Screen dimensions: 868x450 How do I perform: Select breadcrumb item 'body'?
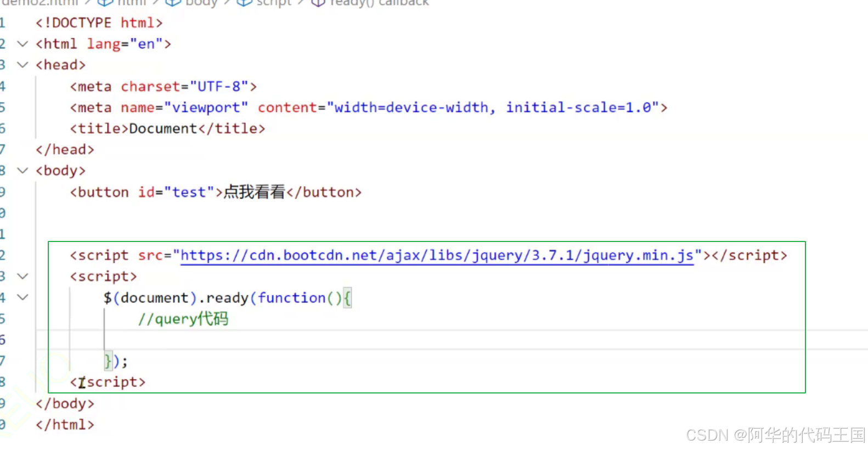coord(201,3)
